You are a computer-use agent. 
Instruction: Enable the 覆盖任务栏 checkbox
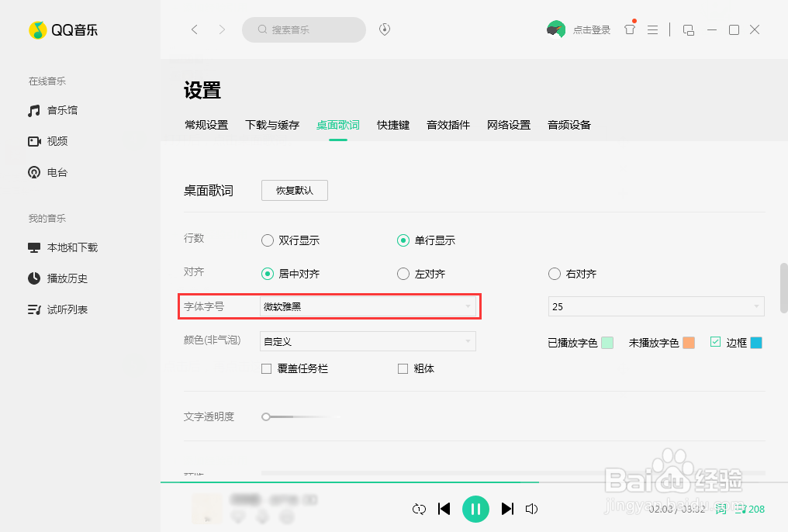(268, 368)
